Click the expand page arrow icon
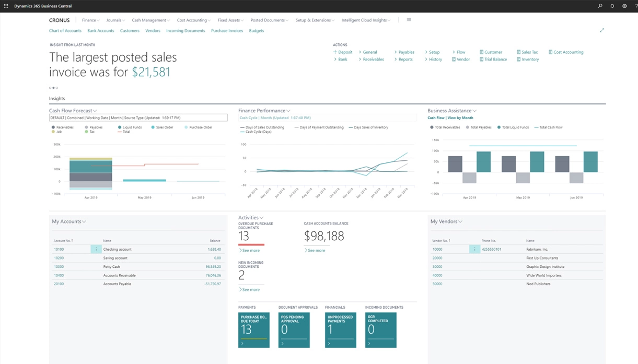The height and width of the screenshot is (364, 638). tap(602, 31)
